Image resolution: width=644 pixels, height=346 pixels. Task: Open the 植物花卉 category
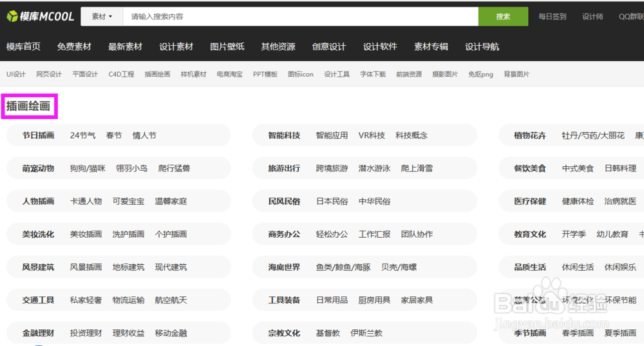click(x=530, y=135)
